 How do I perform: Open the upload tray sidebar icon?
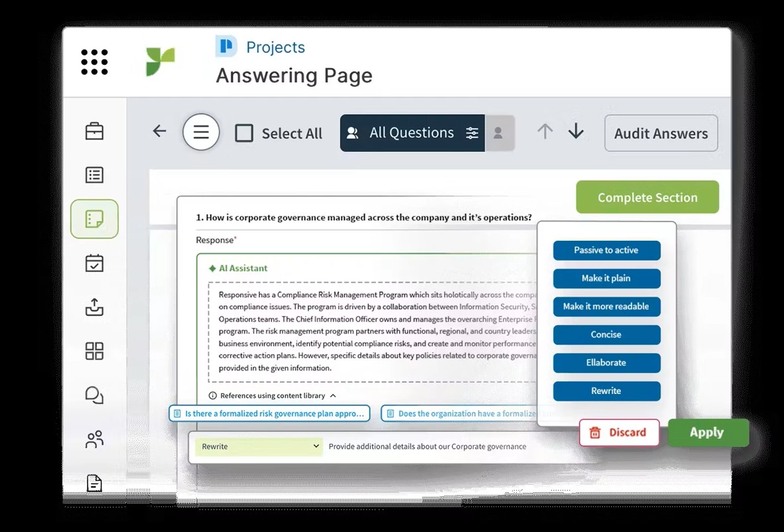pyautogui.click(x=94, y=307)
